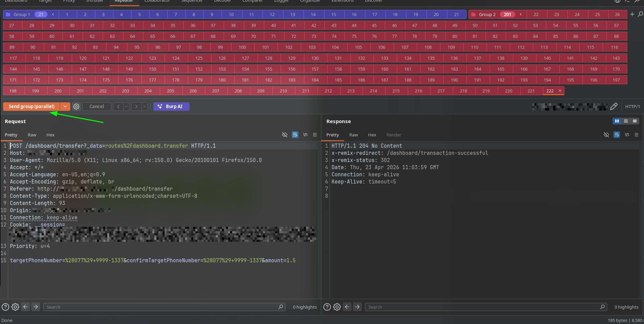Open Repeater tab 1 in Group 1
Screen dimensions: 644x324
tap(67, 14)
